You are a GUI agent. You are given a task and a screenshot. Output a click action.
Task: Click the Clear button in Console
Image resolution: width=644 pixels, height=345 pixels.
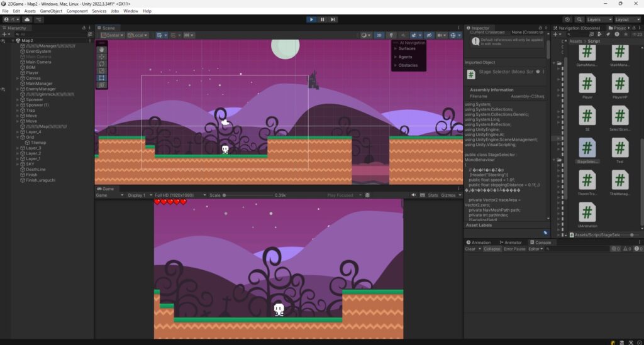(470, 249)
